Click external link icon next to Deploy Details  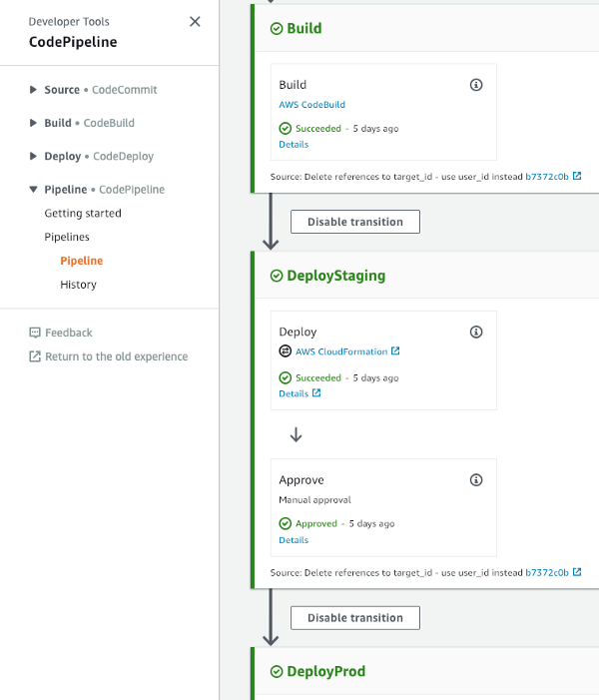[x=316, y=392]
